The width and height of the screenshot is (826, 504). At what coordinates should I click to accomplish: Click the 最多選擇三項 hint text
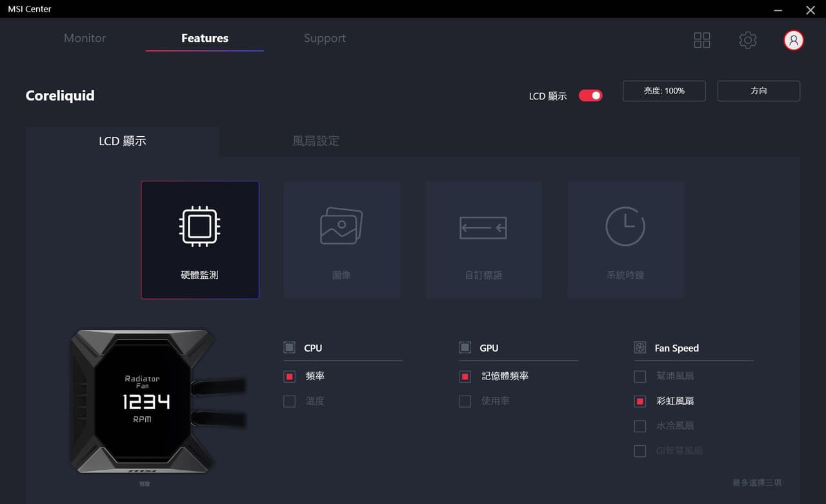(757, 483)
